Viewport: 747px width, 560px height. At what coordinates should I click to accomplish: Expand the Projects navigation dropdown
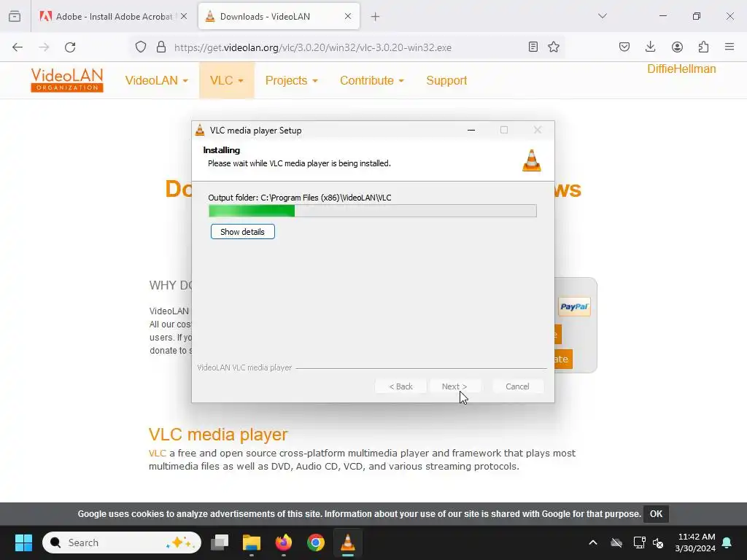(x=291, y=80)
